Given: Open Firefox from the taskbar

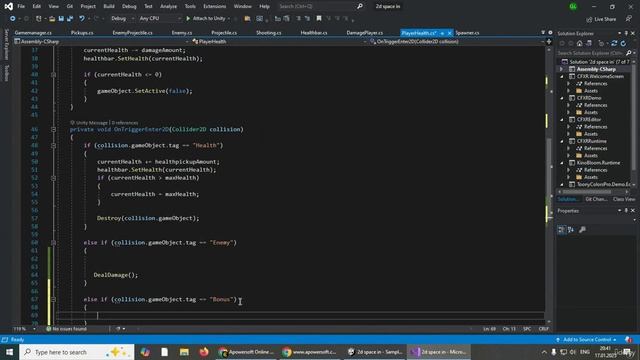Looking at the screenshot, I should coord(204,352).
